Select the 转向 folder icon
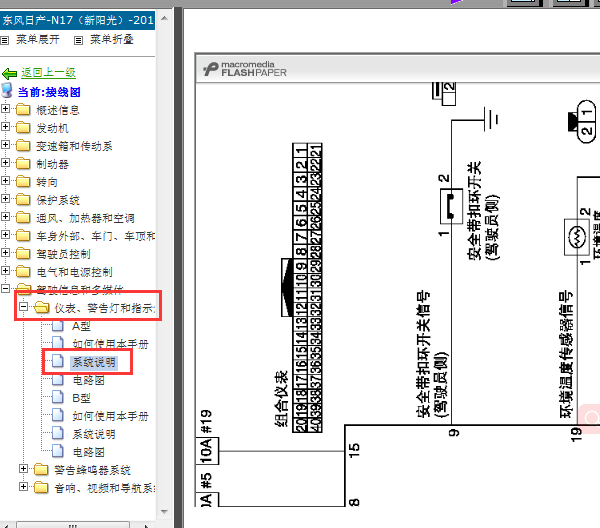The width and height of the screenshot is (600, 528). [x=23, y=182]
